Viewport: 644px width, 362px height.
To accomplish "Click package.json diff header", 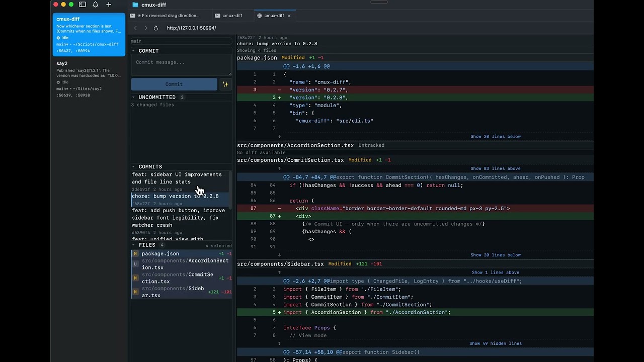I will [x=415, y=58].
